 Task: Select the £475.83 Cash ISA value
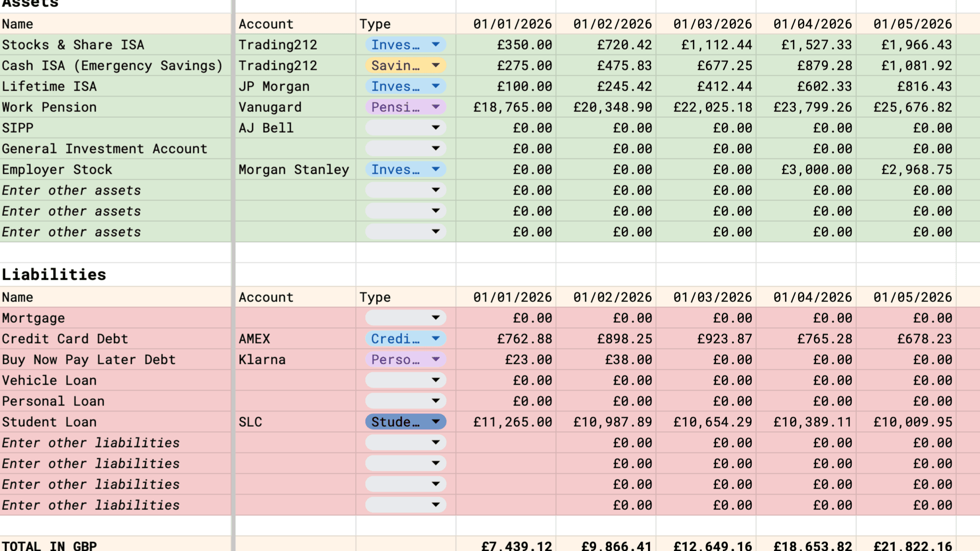click(606, 65)
